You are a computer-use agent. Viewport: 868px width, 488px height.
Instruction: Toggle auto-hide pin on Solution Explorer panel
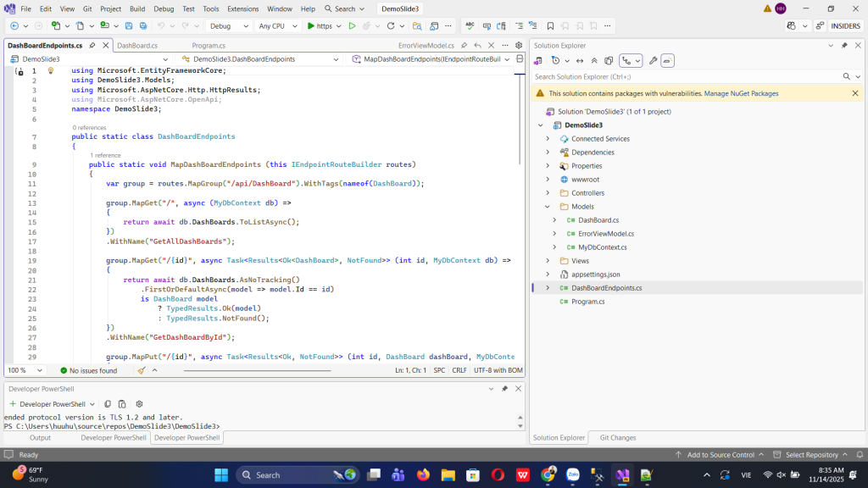coord(844,45)
